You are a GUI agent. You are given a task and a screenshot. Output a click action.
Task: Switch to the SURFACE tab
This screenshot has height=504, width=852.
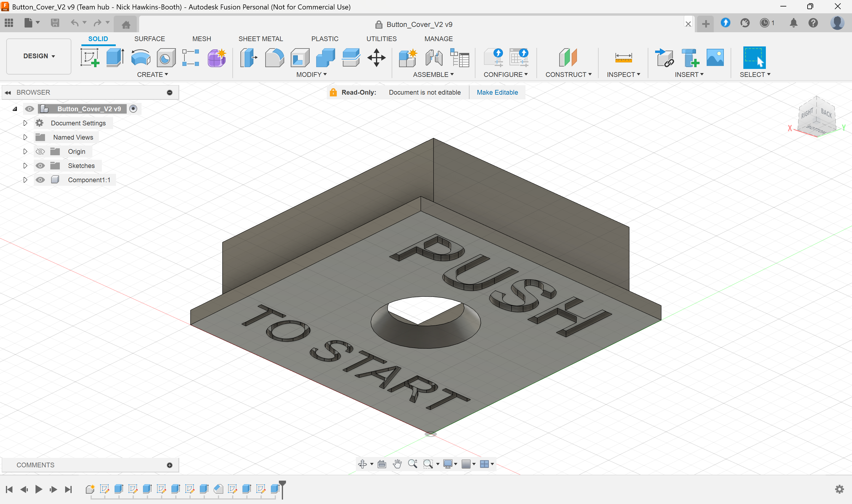(x=149, y=39)
